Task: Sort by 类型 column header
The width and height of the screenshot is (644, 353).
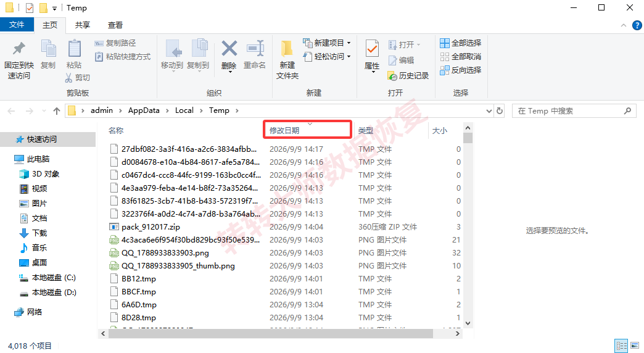Action: [x=366, y=130]
